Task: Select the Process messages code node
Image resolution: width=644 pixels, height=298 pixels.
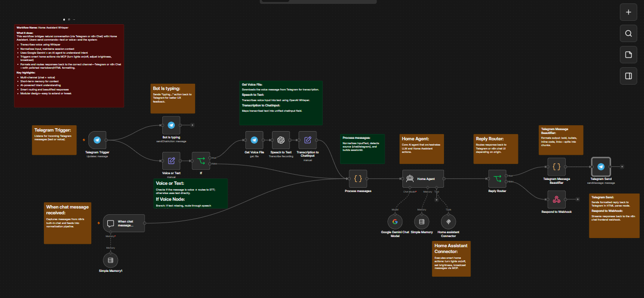Action: click(358, 179)
